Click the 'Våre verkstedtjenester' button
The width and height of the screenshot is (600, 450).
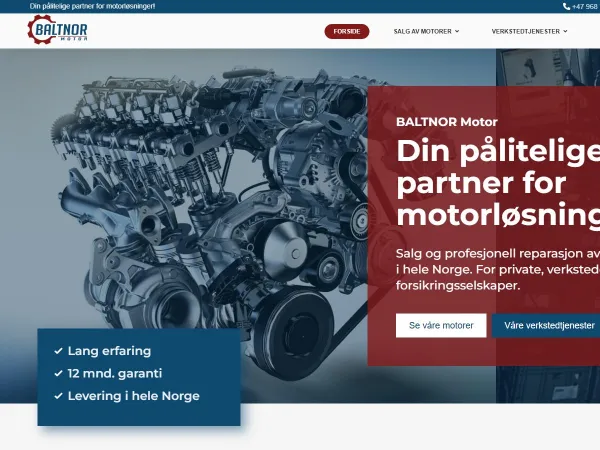tap(546, 326)
